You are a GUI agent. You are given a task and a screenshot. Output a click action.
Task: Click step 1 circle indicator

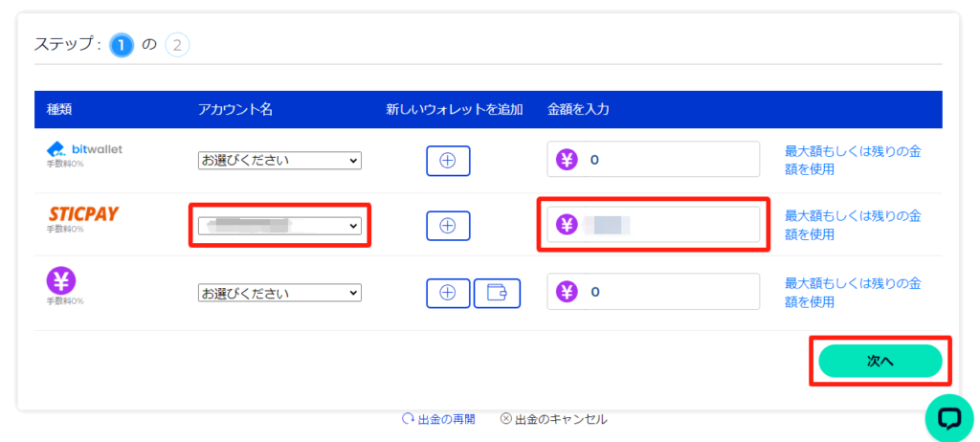pos(122,44)
